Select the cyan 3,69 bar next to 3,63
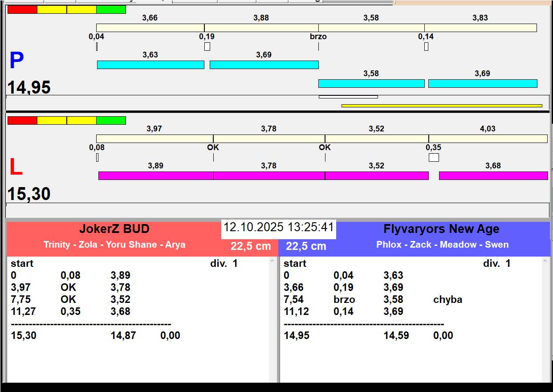553x392 pixels. 264,65
